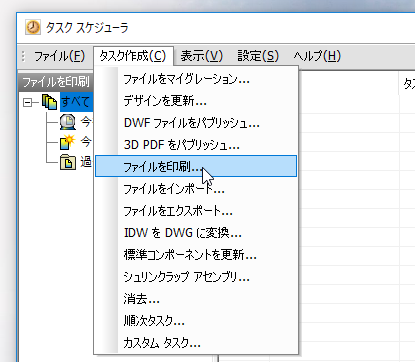
Task: Choose 消去... menu entry
Action: point(196,299)
